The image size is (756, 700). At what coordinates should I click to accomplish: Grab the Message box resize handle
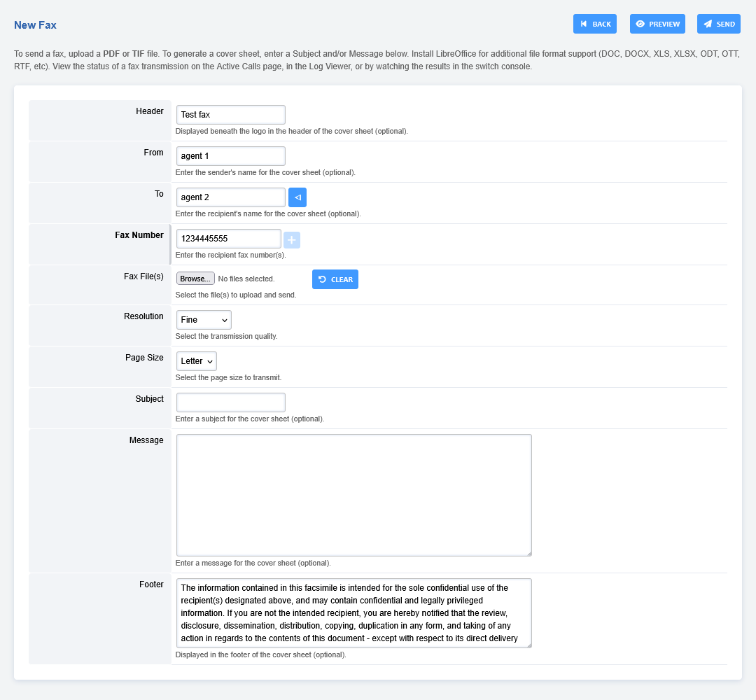[528, 553]
